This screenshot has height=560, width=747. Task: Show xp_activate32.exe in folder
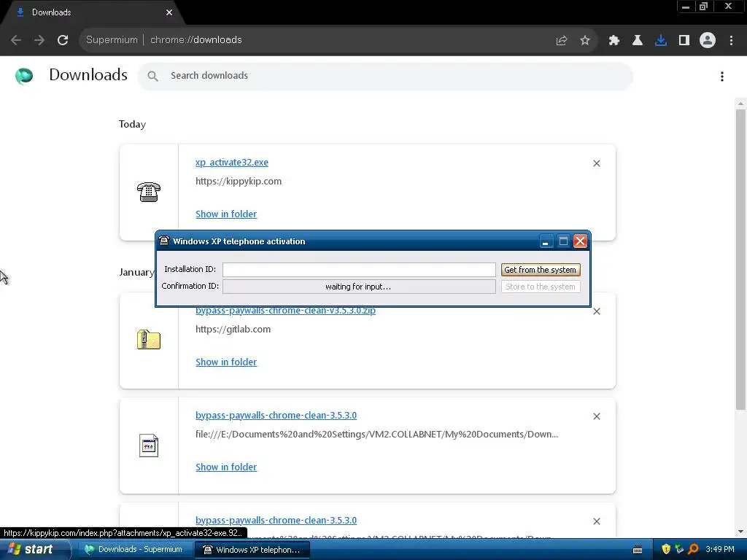pyautogui.click(x=226, y=214)
